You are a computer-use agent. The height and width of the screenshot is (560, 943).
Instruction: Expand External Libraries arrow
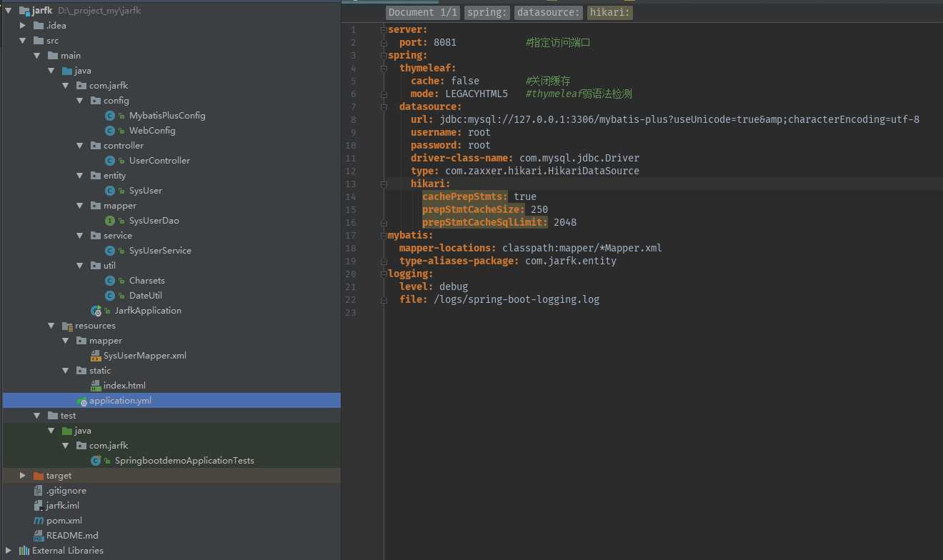coord(9,551)
